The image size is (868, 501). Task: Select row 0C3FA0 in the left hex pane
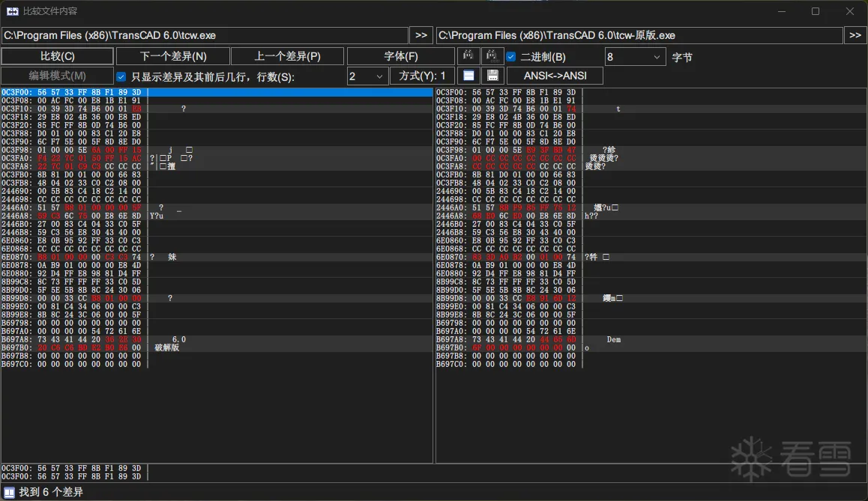pos(217,158)
